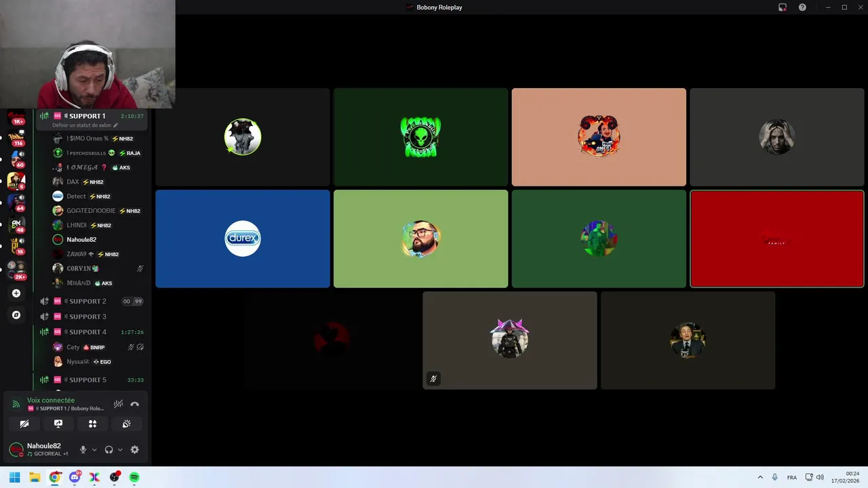Click the orange-background participant tile
868x488 pixels.
(x=599, y=137)
